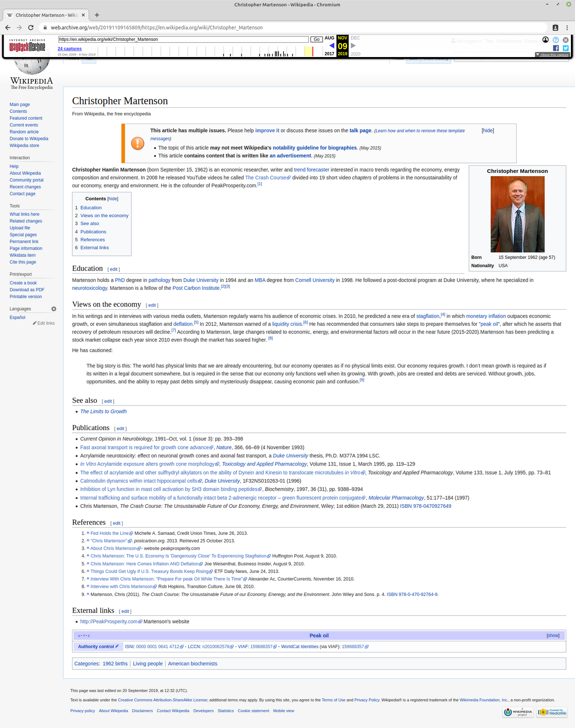This screenshot has width=575, height=728.
Task: Edit the Education section
Action: [114, 269]
